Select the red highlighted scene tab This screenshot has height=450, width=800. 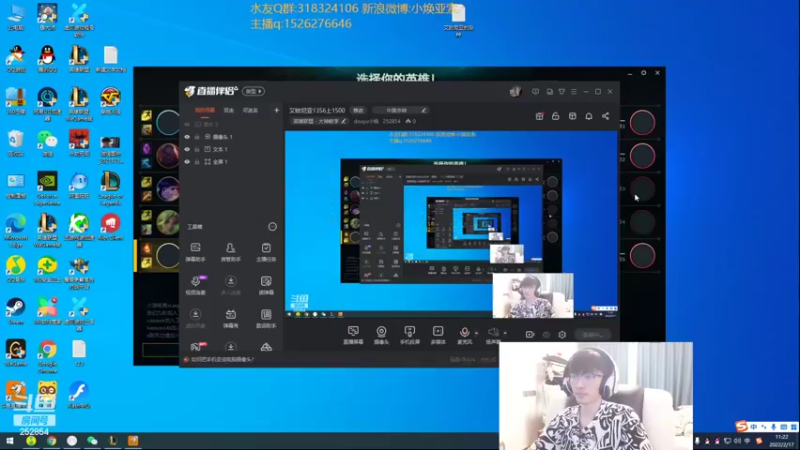coord(205,110)
